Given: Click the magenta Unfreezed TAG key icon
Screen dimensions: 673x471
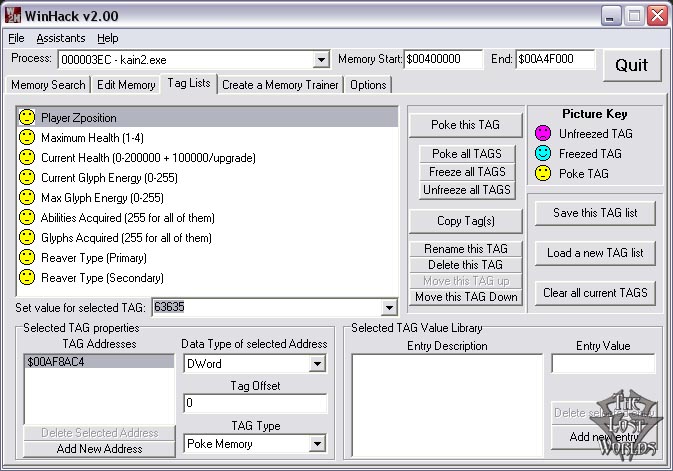Looking at the screenshot, I should [x=543, y=133].
